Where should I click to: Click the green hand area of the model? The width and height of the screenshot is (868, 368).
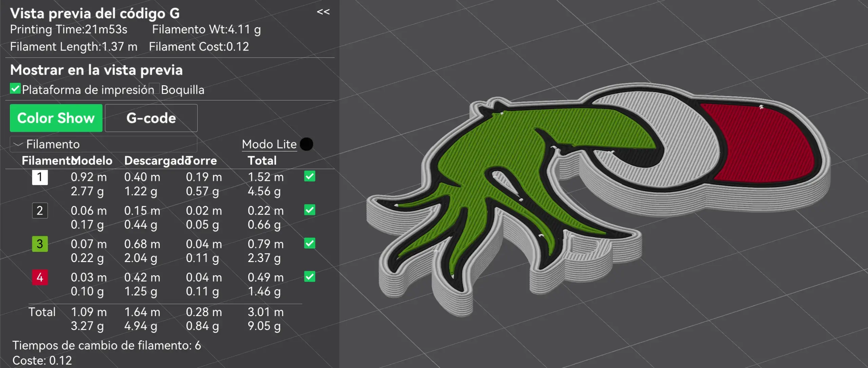click(502, 149)
